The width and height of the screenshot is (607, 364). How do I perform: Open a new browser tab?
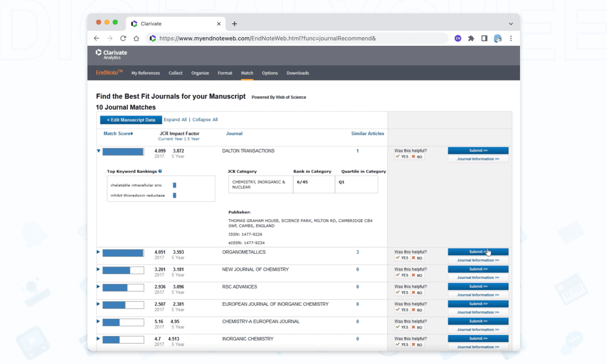click(234, 24)
